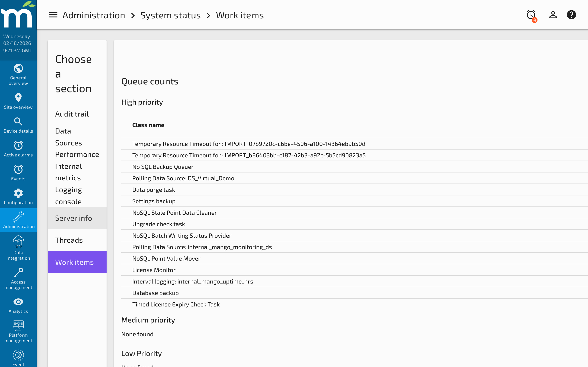Screen dimensions: 588x367
Task: Open the alarm notifications showing 4 alerts
Action: [x=531, y=15]
